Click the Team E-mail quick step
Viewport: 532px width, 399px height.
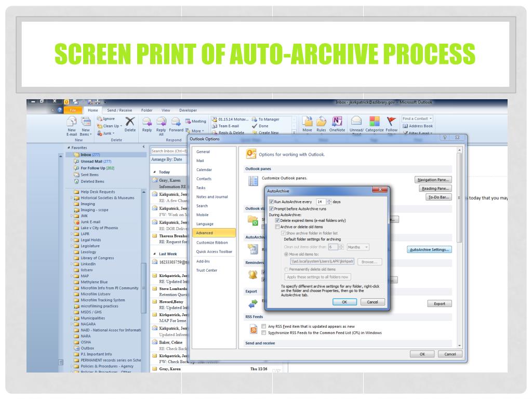click(225, 126)
